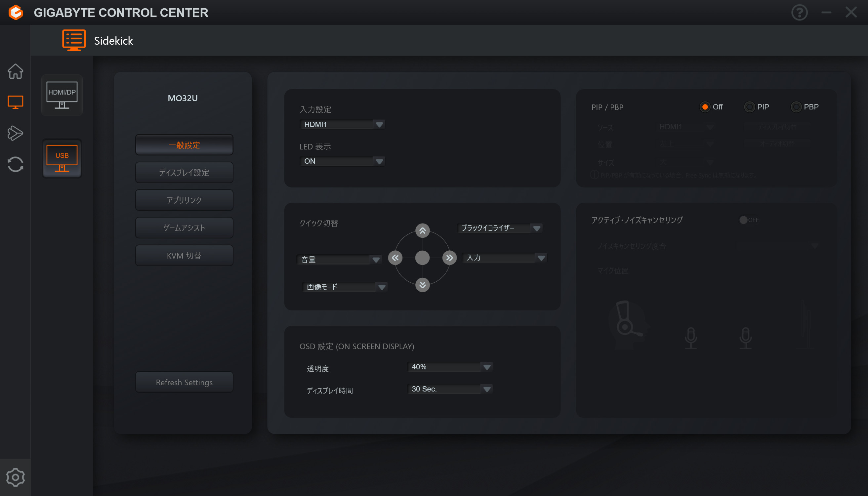
Task: Click the help question mark icon
Action: click(799, 13)
